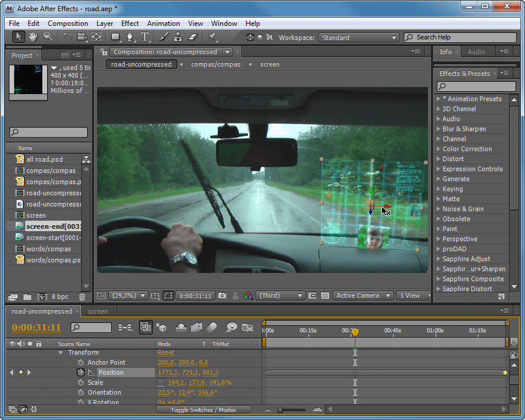This screenshot has height=420, width=525.
Task: Open the Animation menu
Action: point(164,24)
